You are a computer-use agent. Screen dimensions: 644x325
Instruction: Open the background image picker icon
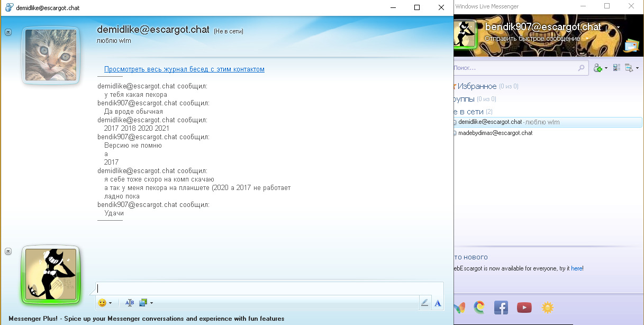(x=143, y=303)
